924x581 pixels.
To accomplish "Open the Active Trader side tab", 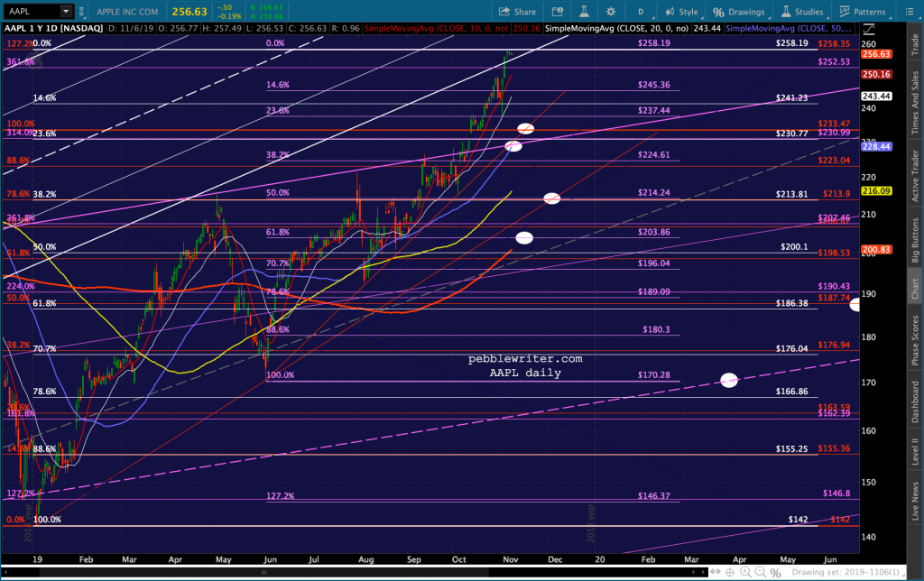I will pos(915,176).
